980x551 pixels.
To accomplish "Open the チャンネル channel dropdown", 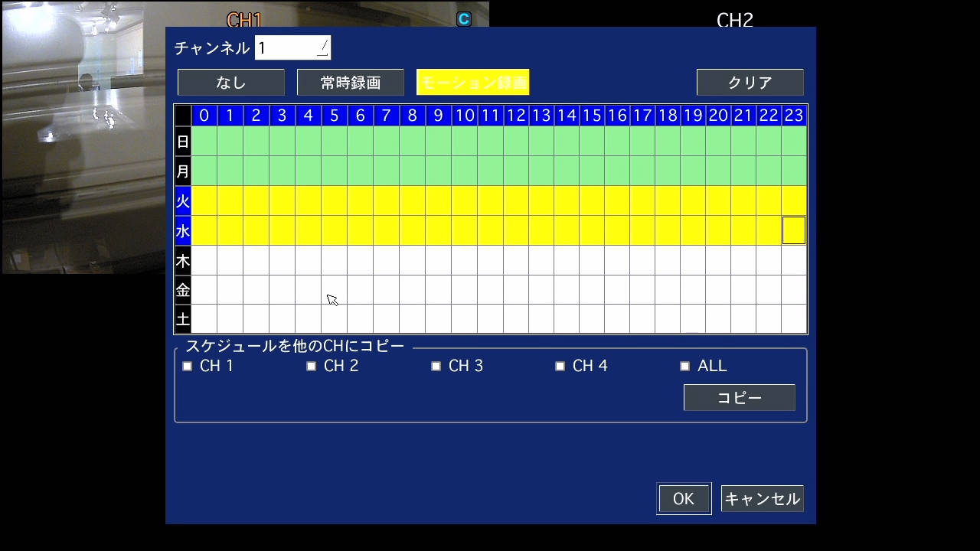I will pos(292,48).
